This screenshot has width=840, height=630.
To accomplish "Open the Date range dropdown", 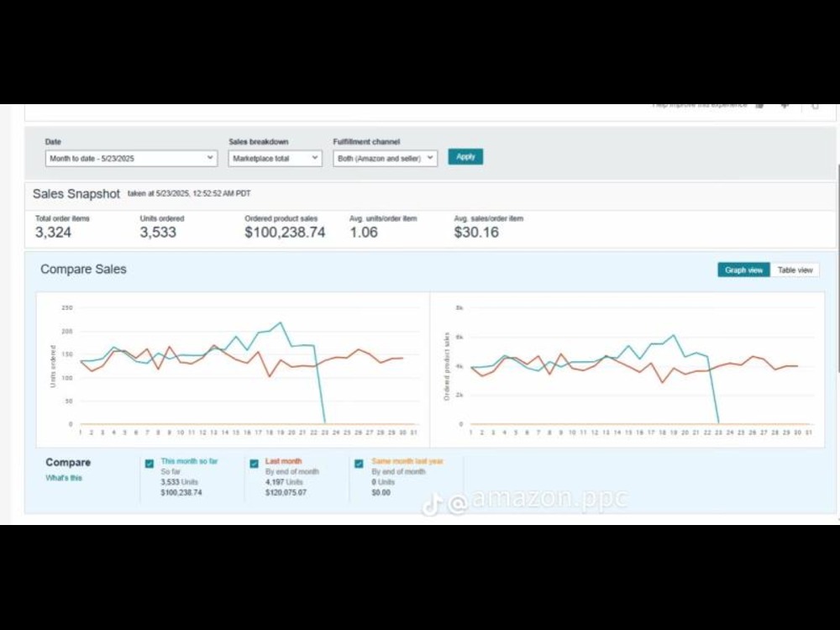I will [x=131, y=159].
